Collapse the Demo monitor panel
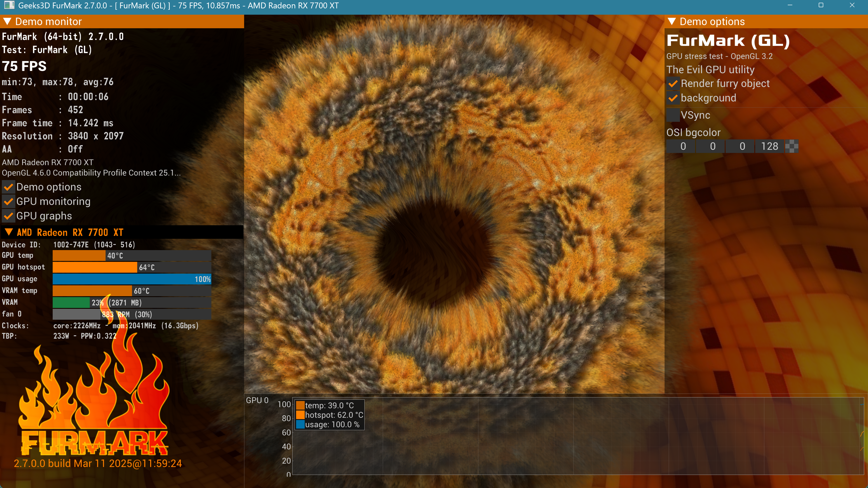 [x=7, y=21]
